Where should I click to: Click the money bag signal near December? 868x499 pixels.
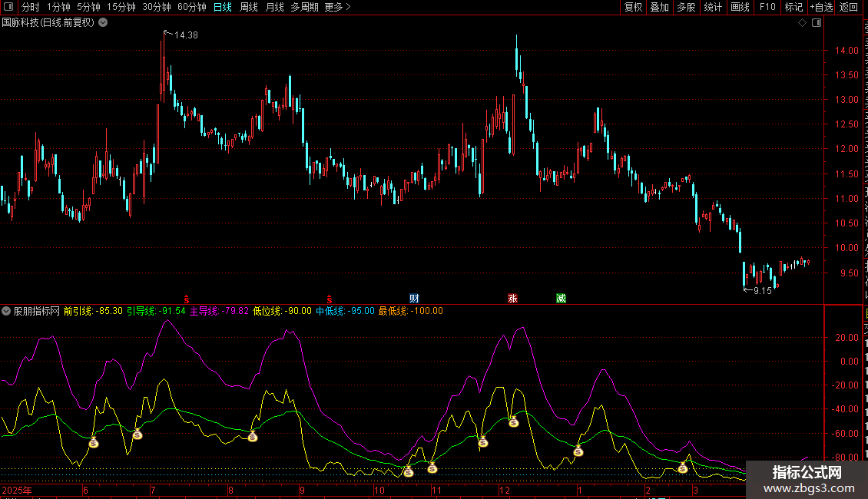tap(513, 421)
